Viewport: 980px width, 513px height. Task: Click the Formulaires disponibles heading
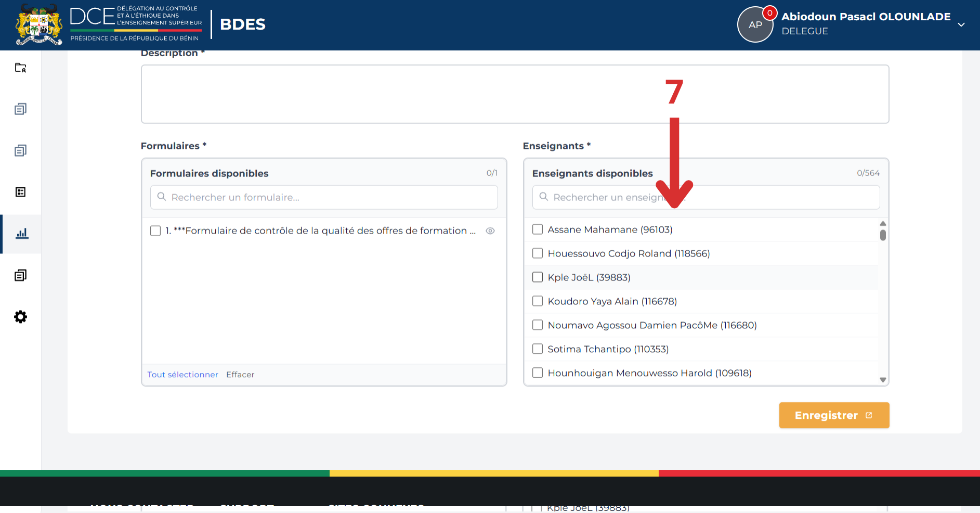tap(209, 173)
